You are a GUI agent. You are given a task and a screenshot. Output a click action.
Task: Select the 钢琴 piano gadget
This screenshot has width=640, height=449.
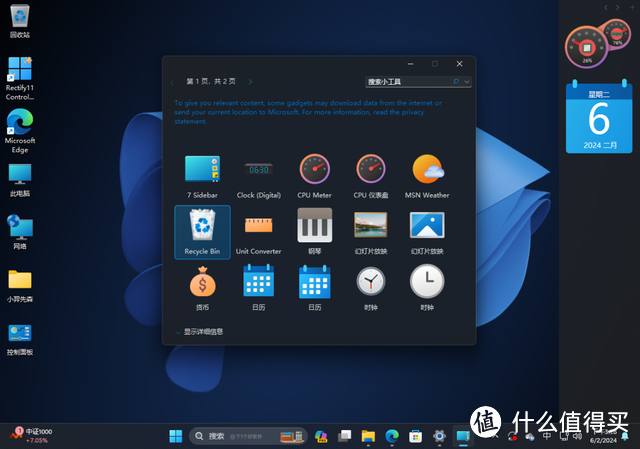click(x=314, y=232)
